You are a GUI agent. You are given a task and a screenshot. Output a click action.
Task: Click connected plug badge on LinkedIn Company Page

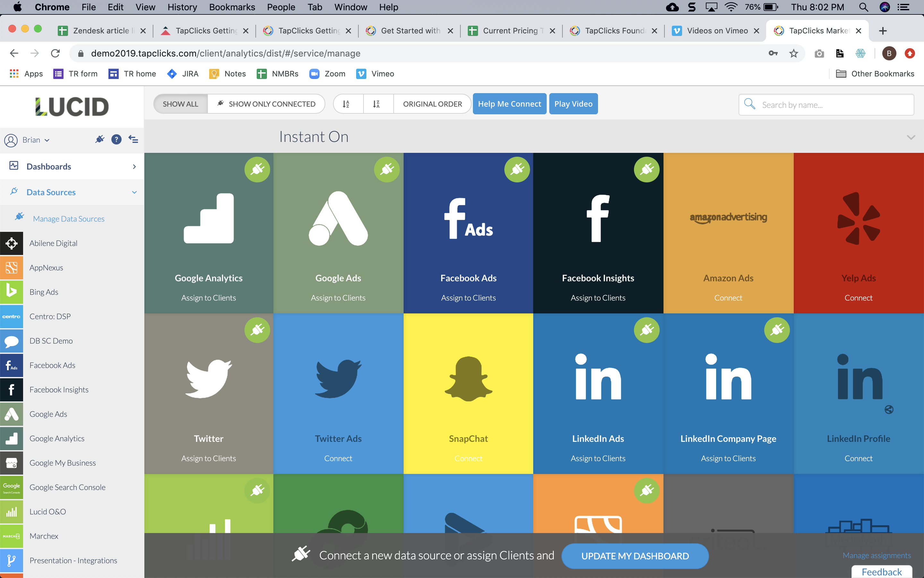(x=777, y=330)
